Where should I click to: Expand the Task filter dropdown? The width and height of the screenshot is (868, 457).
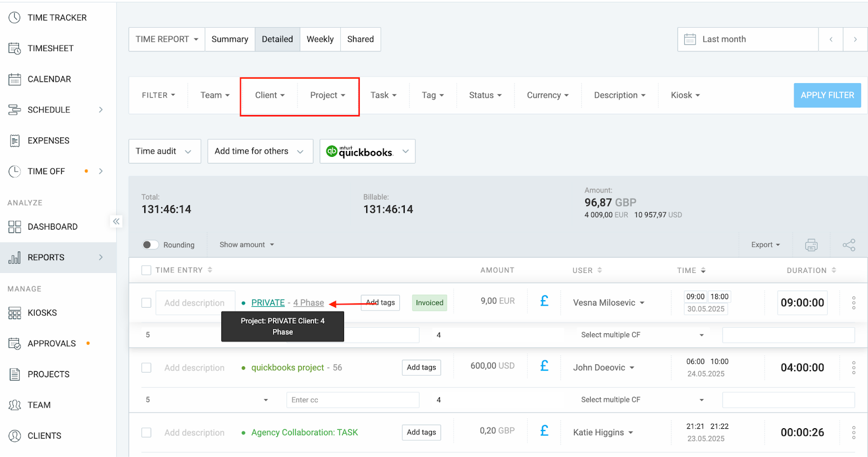point(384,95)
